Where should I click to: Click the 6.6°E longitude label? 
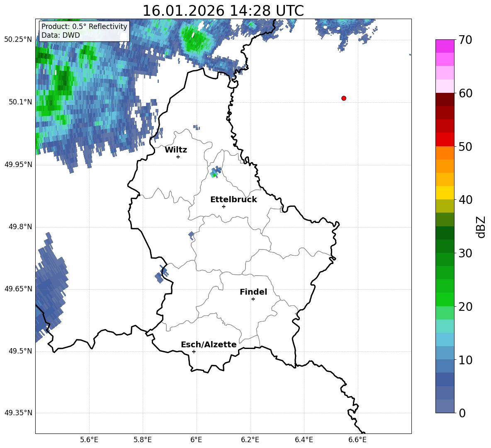pos(357,440)
